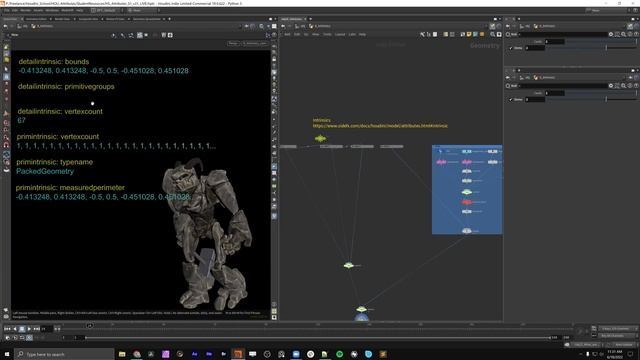
Task: Go back in scene view path bar
Action: click(x=5, y=26)
